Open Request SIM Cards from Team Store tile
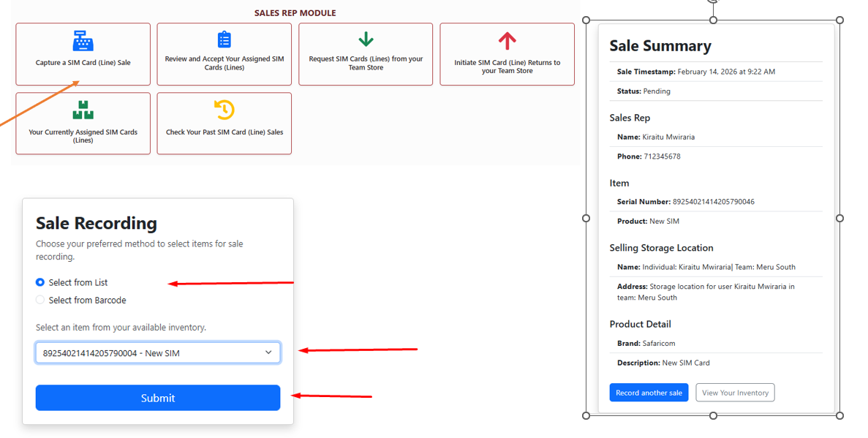Viewport: 868px width, 438px height. coord(365,54)
